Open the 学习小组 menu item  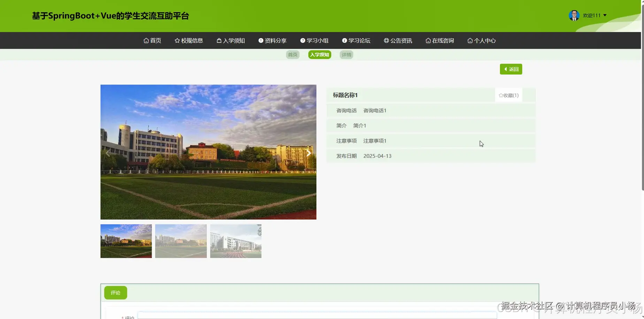pos(314,40)
